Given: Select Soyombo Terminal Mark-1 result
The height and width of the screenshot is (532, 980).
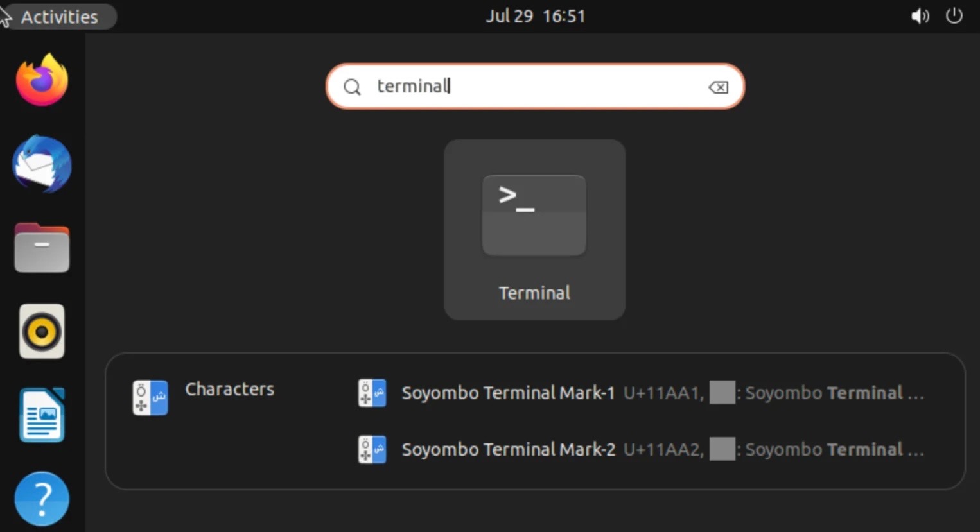Looking at the screenshot, I should tap(507, 393).
